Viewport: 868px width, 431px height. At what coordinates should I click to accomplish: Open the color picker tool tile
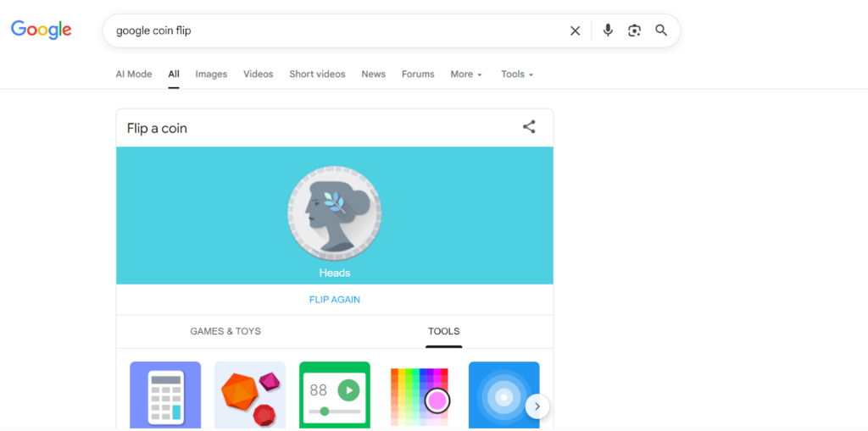(x=420, y=395)
